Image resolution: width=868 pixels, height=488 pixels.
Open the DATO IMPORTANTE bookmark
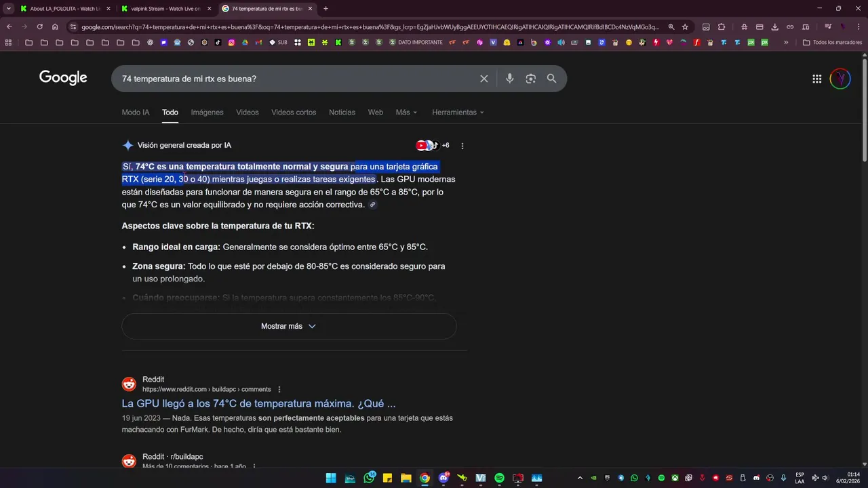415,42
